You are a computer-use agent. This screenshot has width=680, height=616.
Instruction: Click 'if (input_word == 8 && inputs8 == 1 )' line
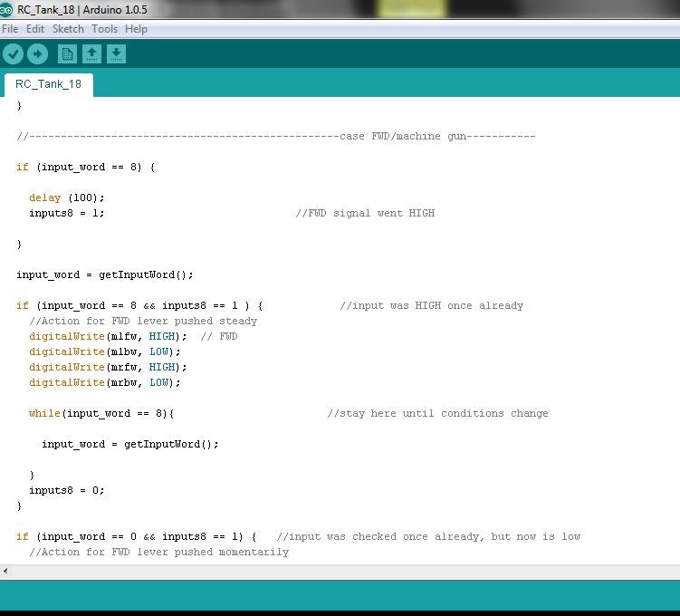tap(139, 306)
